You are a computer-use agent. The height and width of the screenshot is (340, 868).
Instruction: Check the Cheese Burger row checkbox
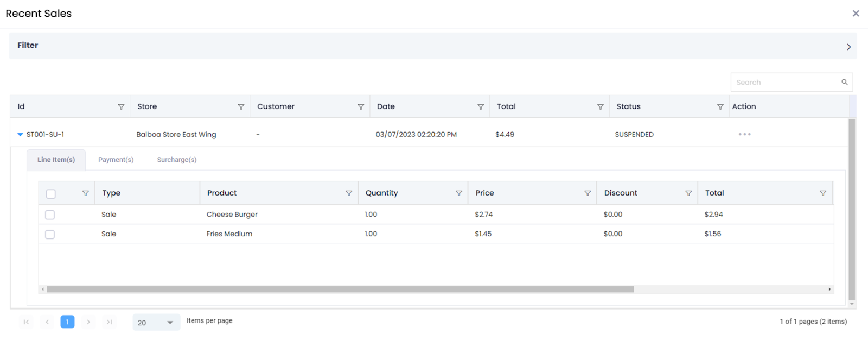point(50,215)
